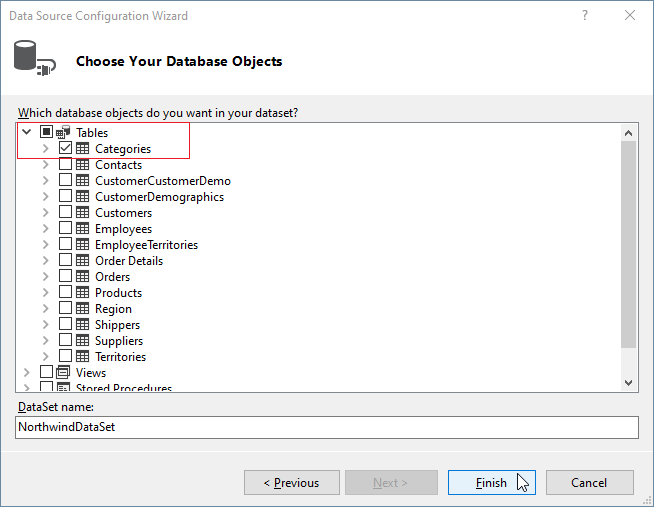Image resolution: width=654 pixels, height=507 pixels.
Task: Select the Views tree label
Action: [91, 372]
